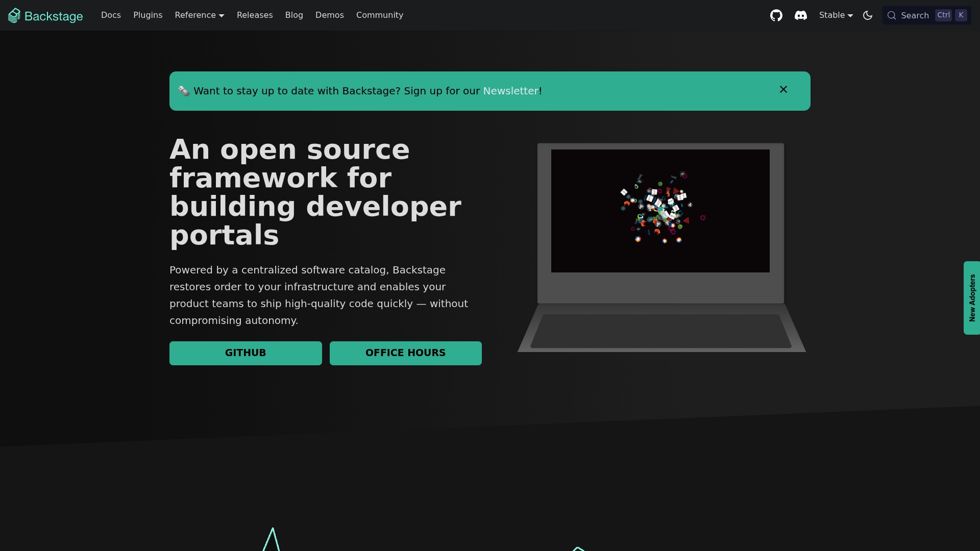This screenshot has width=980, height=551.
Task: Open the GitHub repository icon in navbar
Action: (x=776, y=15)
